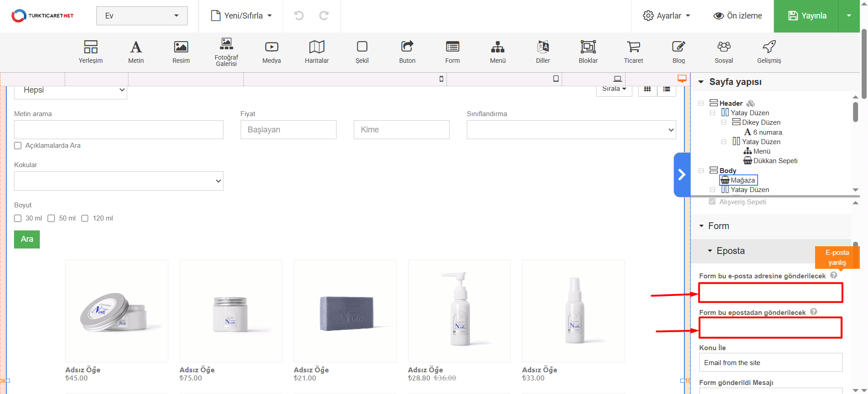Click the Yayınla publish button
The height and width of the screenshot is (394, 868).
pyautogui.click(x=806, y=16)
